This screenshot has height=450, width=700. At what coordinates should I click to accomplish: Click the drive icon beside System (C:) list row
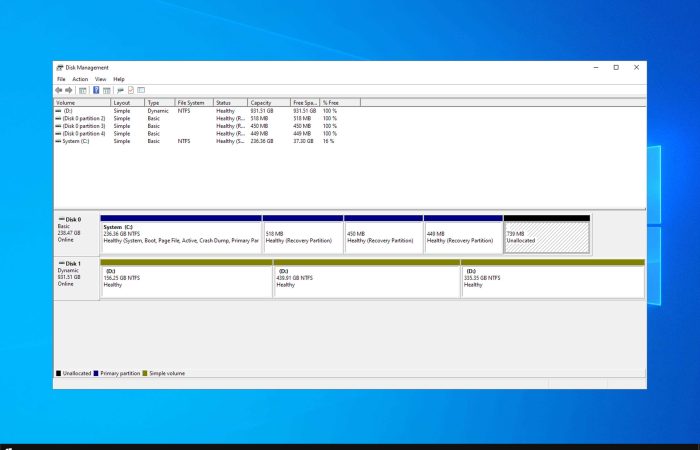[58, 141]
